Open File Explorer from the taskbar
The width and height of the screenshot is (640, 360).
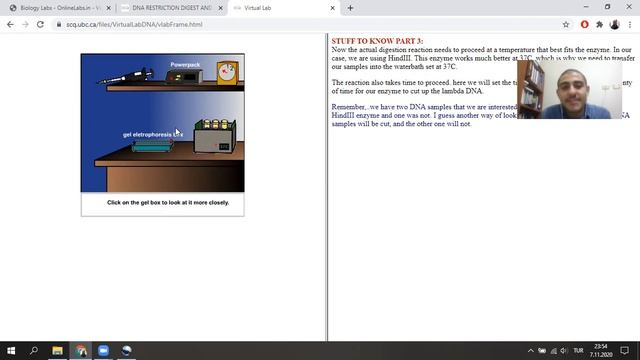[57, 351]
